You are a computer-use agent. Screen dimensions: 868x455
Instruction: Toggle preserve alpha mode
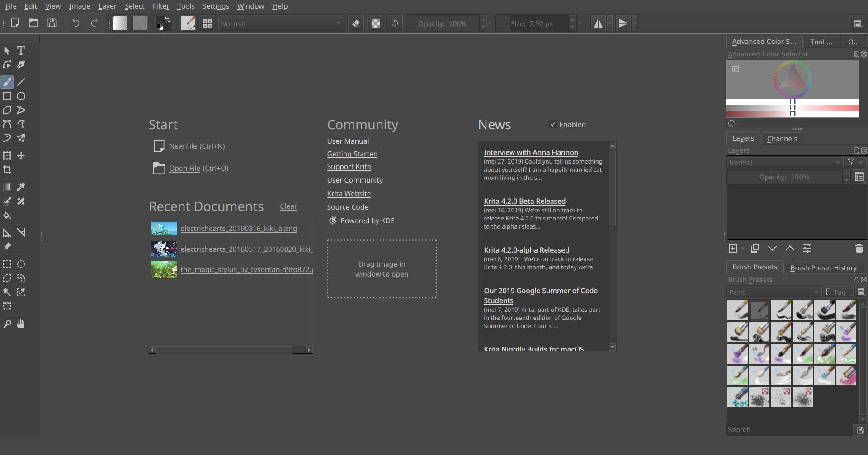click(375, 23)
